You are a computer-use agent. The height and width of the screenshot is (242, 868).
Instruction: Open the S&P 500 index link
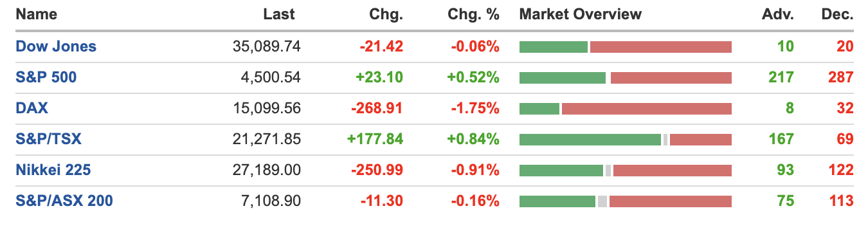pos(46,77)
